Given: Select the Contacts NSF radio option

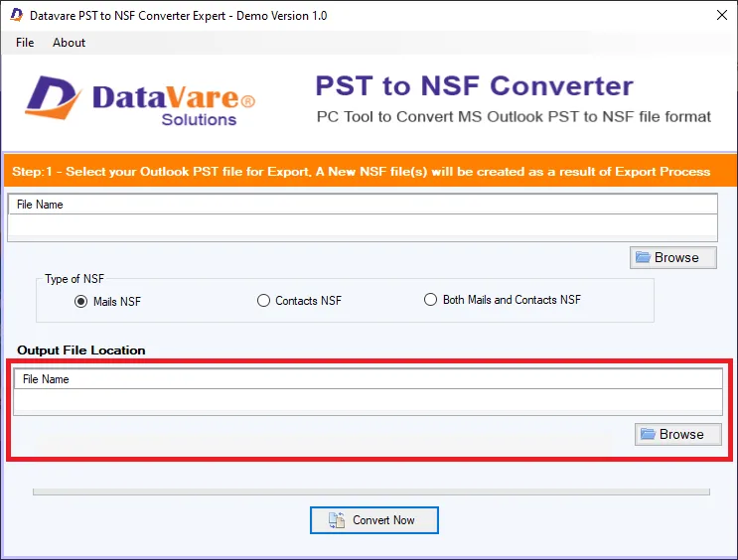Looking at the screenshot, I should 299,300.
